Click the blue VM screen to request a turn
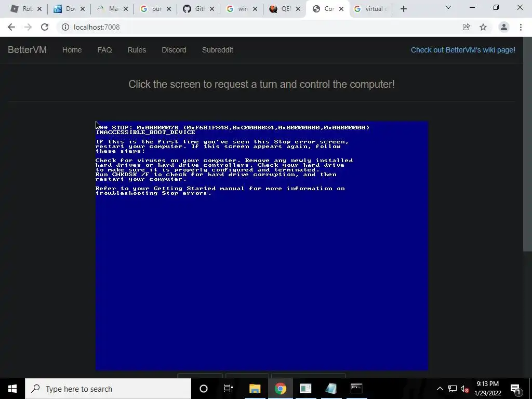This screenshot has width=532, height=399. [262, 246]
